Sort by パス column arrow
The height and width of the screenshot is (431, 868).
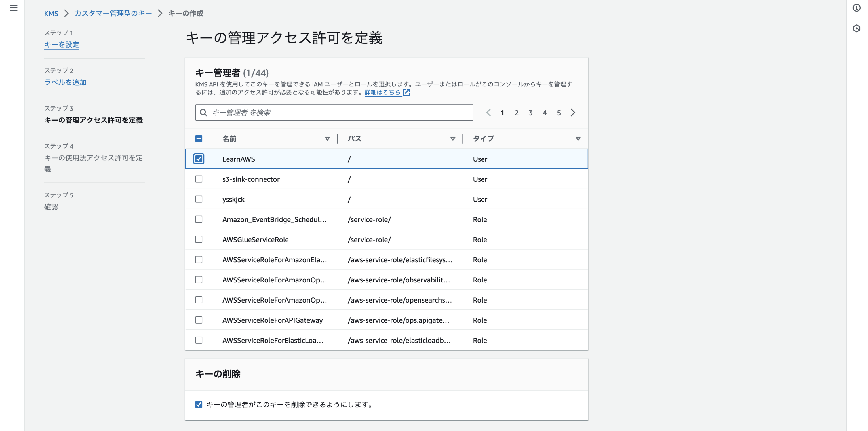tap(452, 139)
